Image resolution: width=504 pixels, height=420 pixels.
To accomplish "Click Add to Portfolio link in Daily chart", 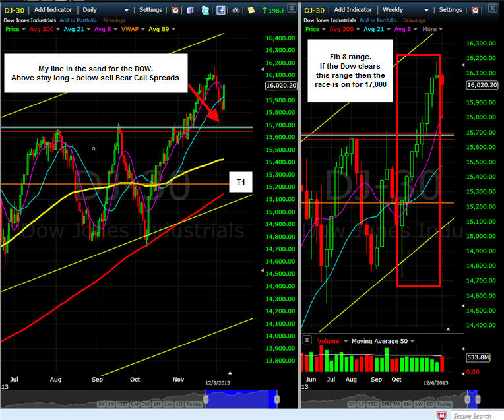I will pos(78,20).
